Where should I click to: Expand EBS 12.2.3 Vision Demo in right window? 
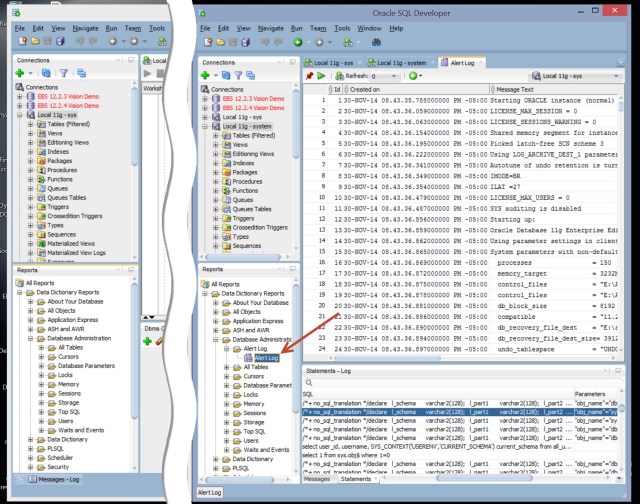[205, 99]
